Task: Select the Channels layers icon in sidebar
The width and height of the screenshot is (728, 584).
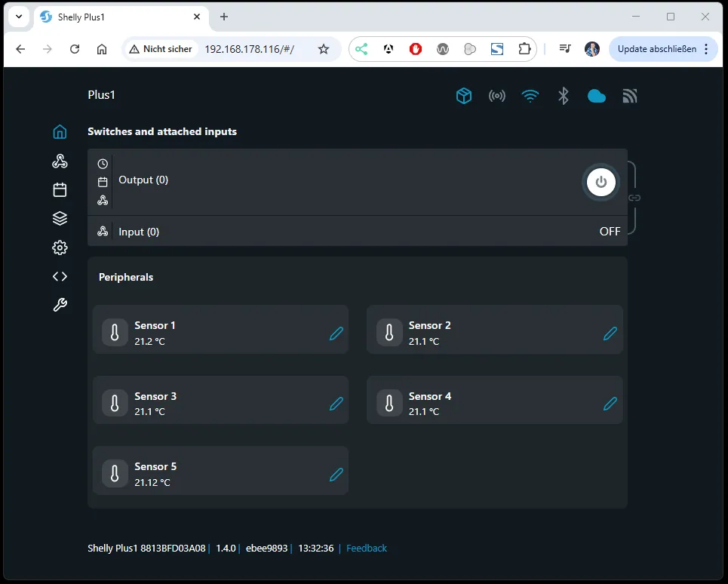Action: (x=60, y=218)
